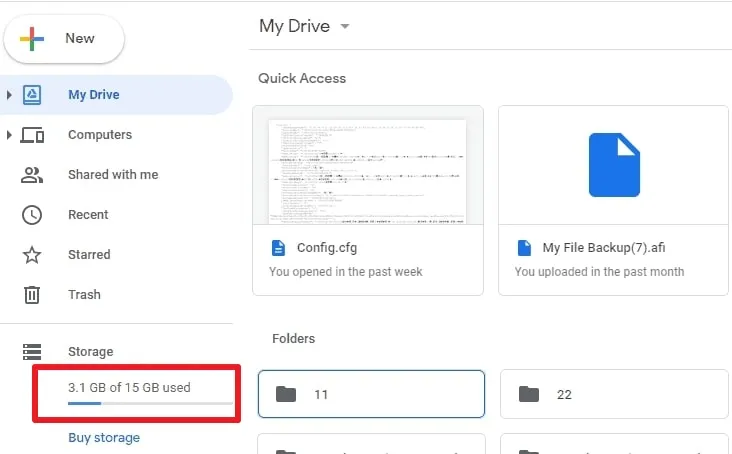Open the Trash
The width and height of the screenshot is (732, 454).
click(84, 294)
